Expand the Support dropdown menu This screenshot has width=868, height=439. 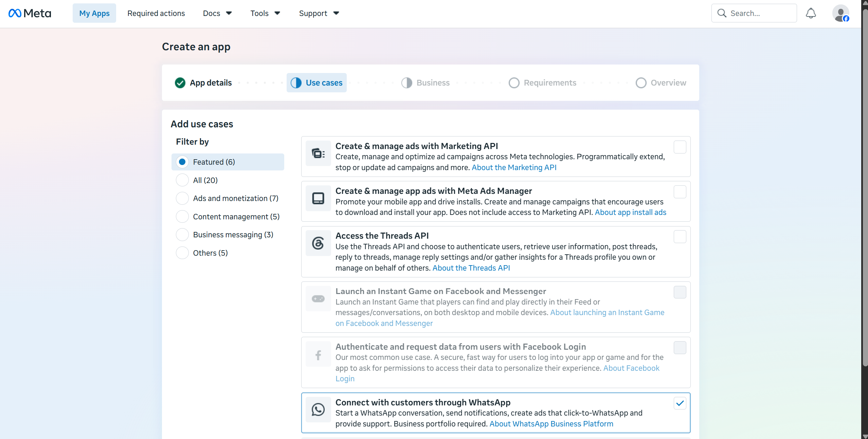[x=319, y=13]
